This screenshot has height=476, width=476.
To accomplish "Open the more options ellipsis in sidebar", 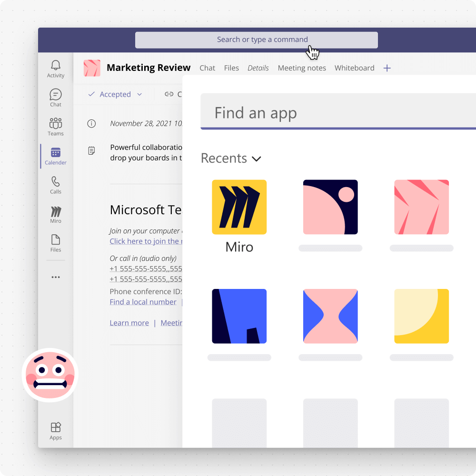I will [x=55, y=277].
